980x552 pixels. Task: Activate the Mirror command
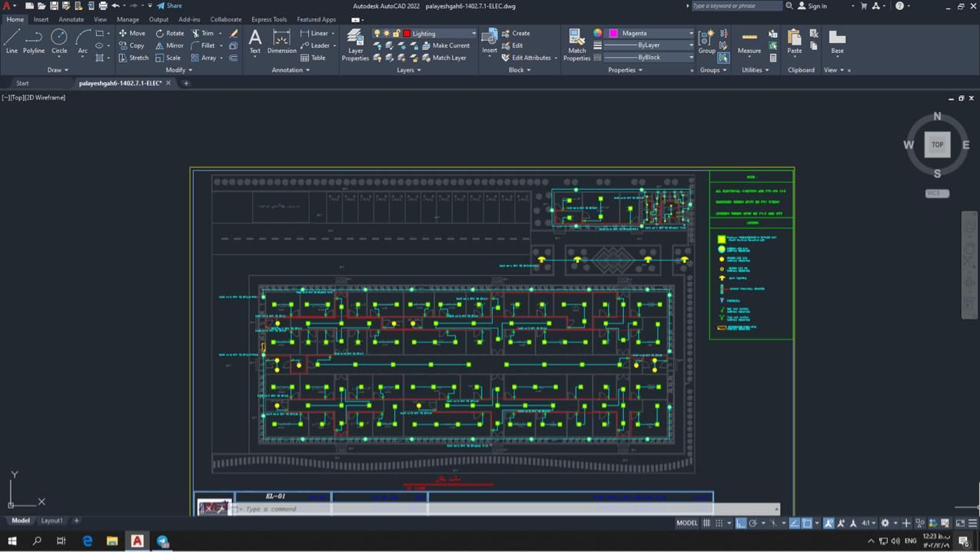[x=169, y=45]
